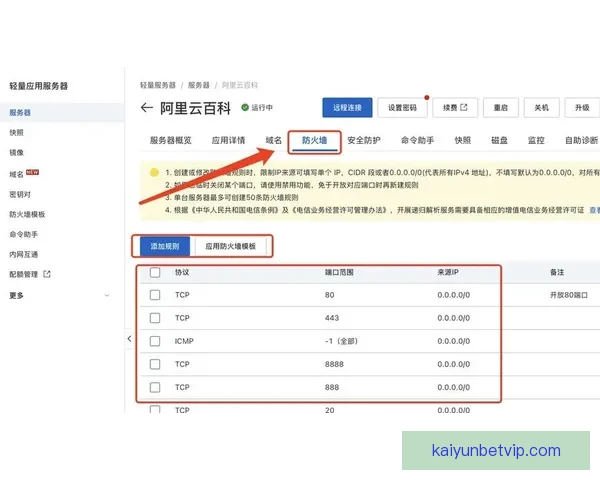Open the 自助诊断 tab

[x=582, y=140]
